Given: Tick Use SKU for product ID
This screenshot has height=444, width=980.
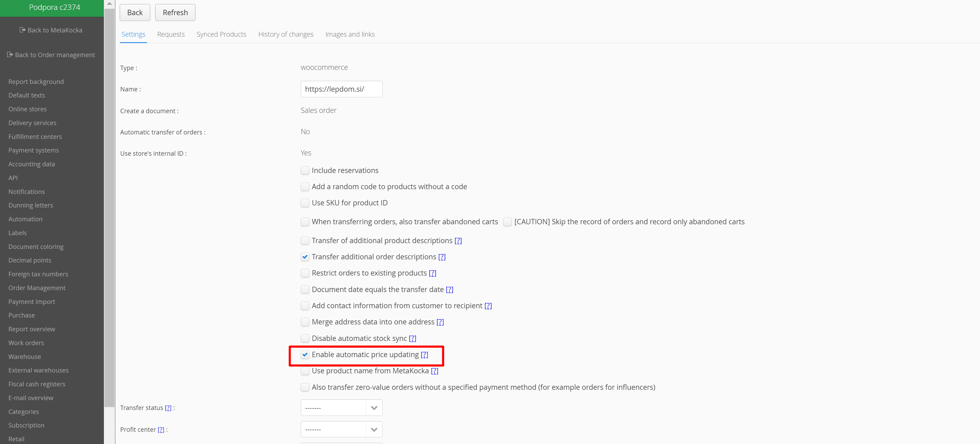Looking at the screenshot, I should (305, 203).
